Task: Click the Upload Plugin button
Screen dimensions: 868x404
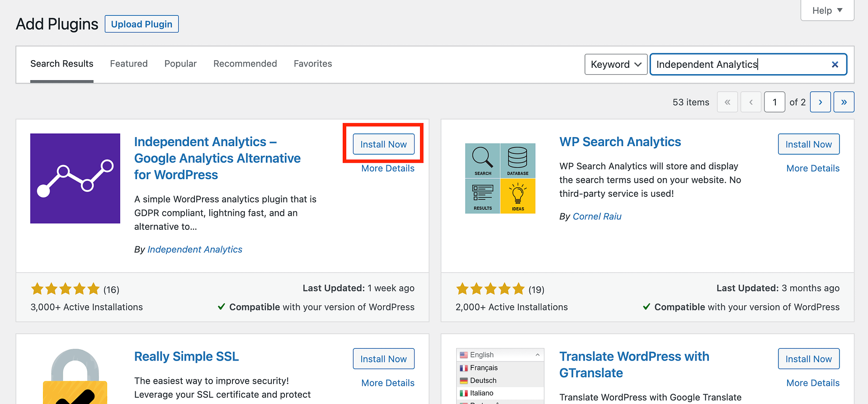Action: click(x=142, y=24)
